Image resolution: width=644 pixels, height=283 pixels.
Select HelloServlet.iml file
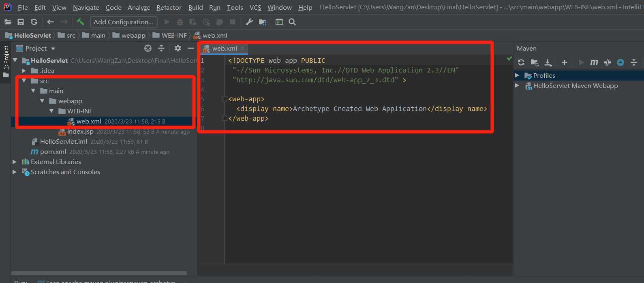64,142
